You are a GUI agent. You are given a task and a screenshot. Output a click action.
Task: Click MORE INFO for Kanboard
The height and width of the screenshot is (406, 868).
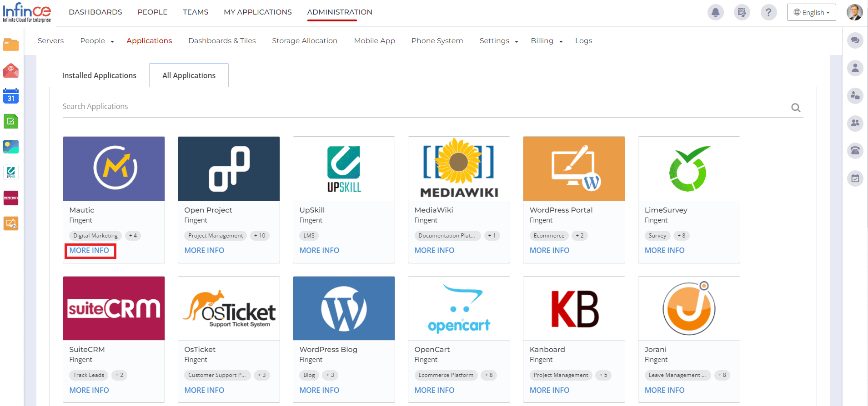[549, 390]
